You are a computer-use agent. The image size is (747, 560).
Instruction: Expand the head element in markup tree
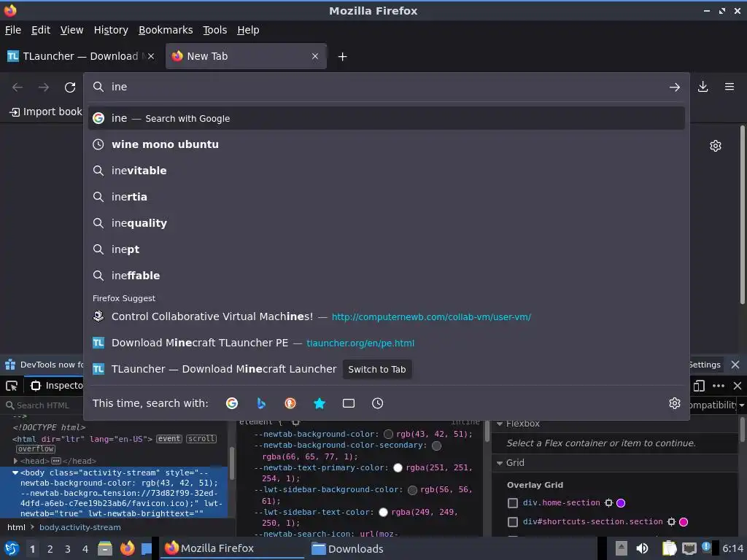pyautogui.click(x=15, y=461)
